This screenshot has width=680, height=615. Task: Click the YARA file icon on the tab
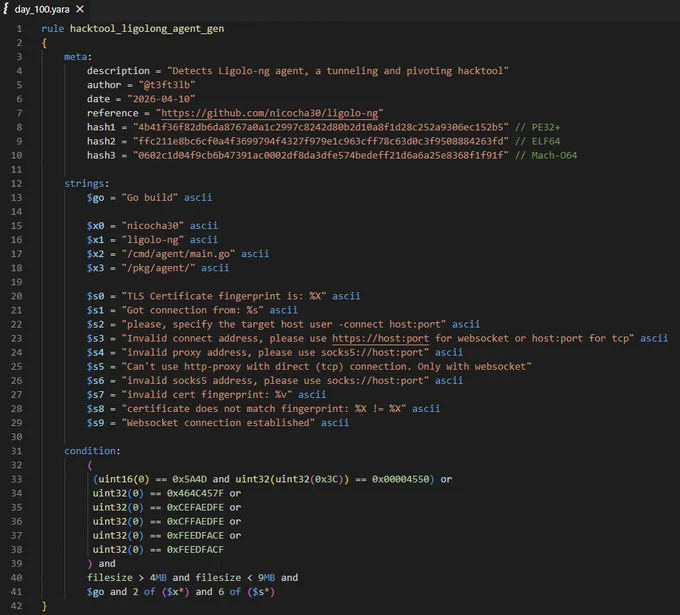(6, 9)
